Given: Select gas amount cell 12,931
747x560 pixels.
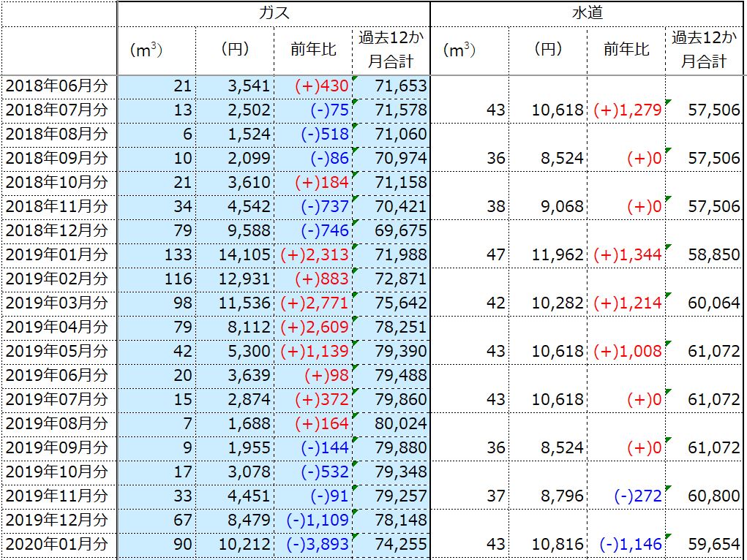Looking at the screenshot, I should point(235,280).
